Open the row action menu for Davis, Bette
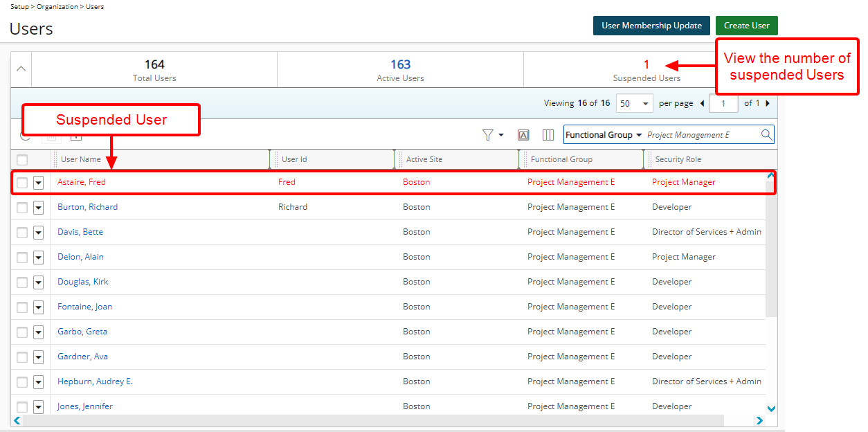This screenshot has height=432, width=868. [39, 232]
